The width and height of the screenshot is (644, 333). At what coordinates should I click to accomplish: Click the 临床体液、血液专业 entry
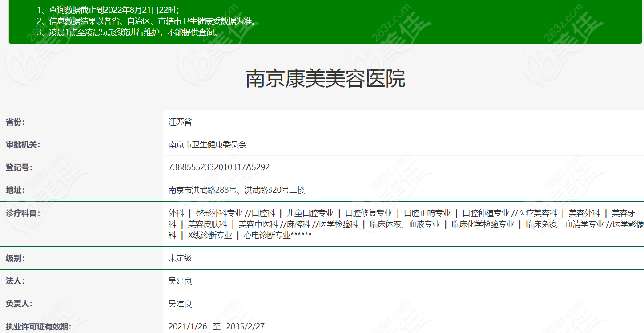[x=405, y=224]
